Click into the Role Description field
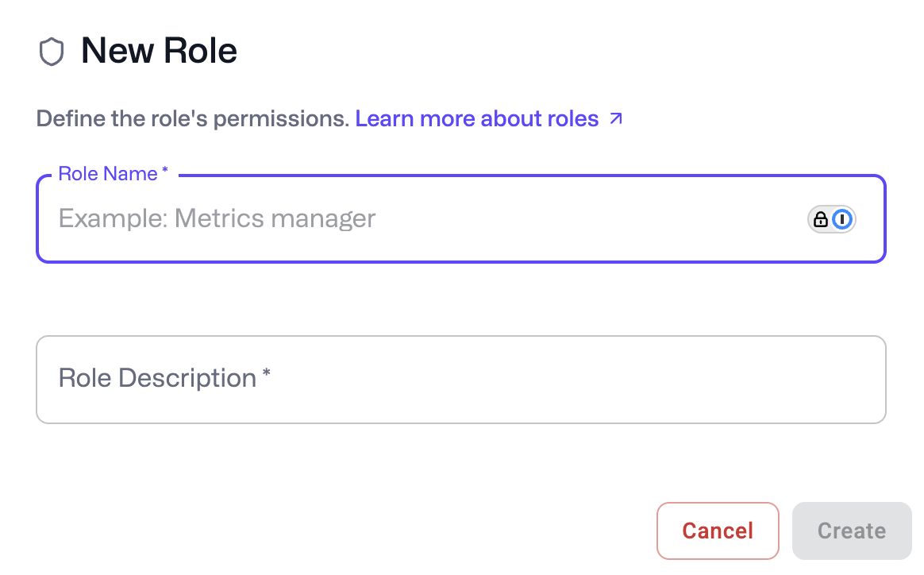 (460, 380)
